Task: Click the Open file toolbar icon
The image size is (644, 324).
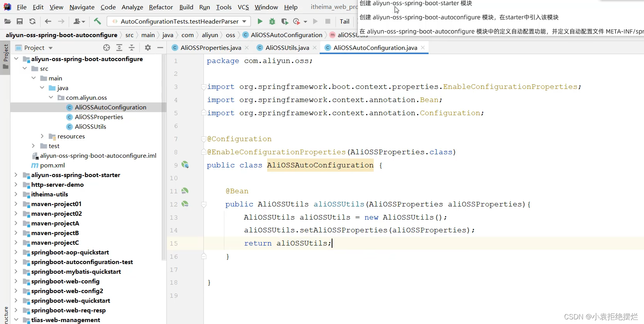Action: [x=7, y=21]
